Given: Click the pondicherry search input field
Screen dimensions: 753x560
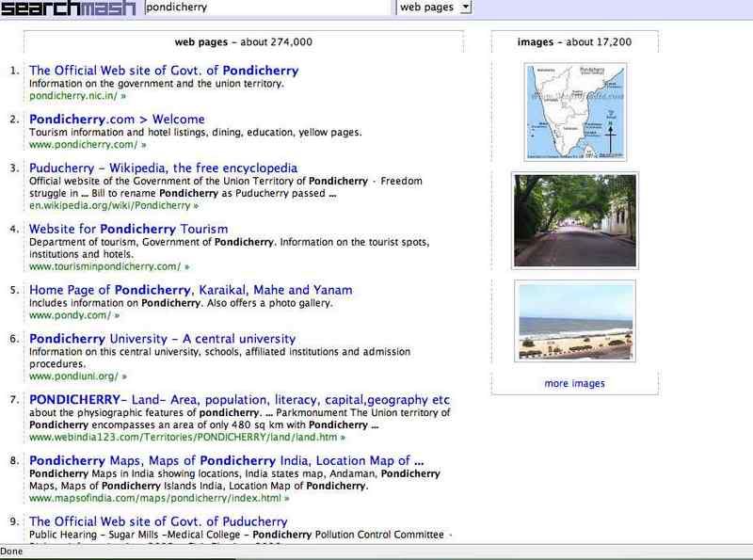Looking at the screenshot, I should (269, 8).
